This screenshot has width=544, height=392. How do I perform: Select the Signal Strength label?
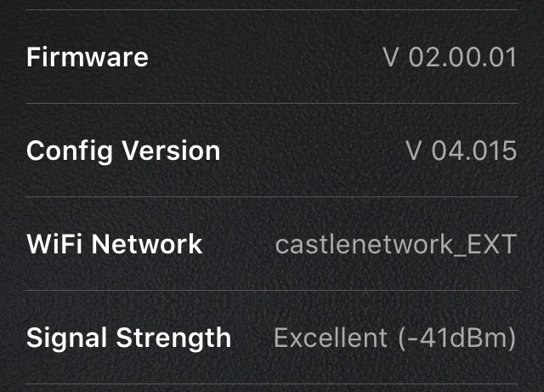(128, 338)
